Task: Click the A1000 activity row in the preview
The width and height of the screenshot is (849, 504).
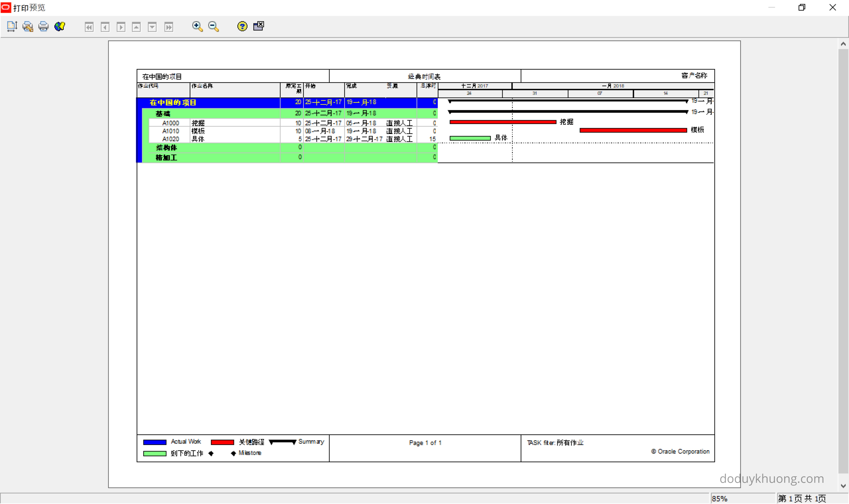Action: point(170,123)
